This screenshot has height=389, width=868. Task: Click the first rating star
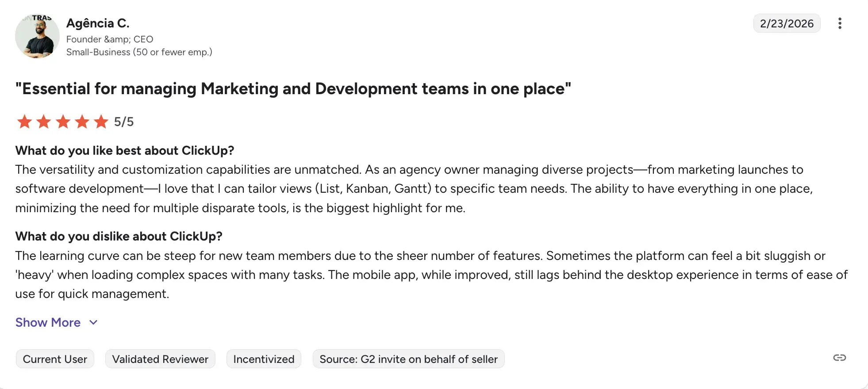[24, 122]
